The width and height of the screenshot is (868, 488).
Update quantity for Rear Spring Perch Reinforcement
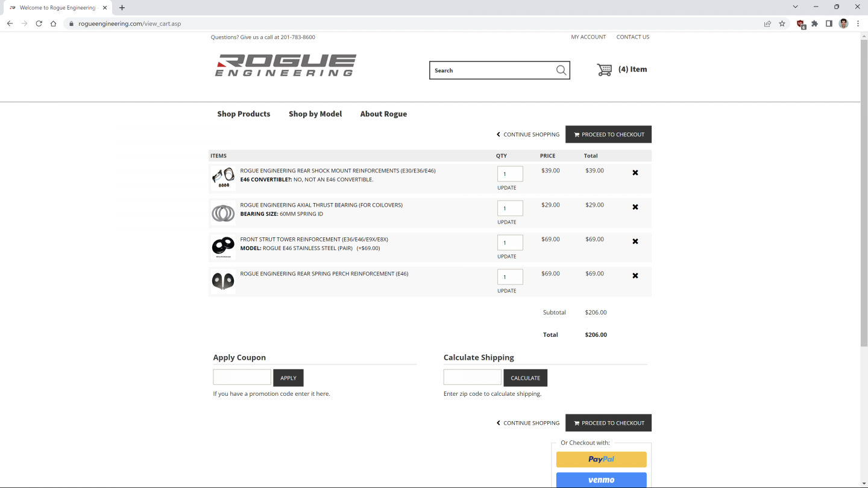506,291
